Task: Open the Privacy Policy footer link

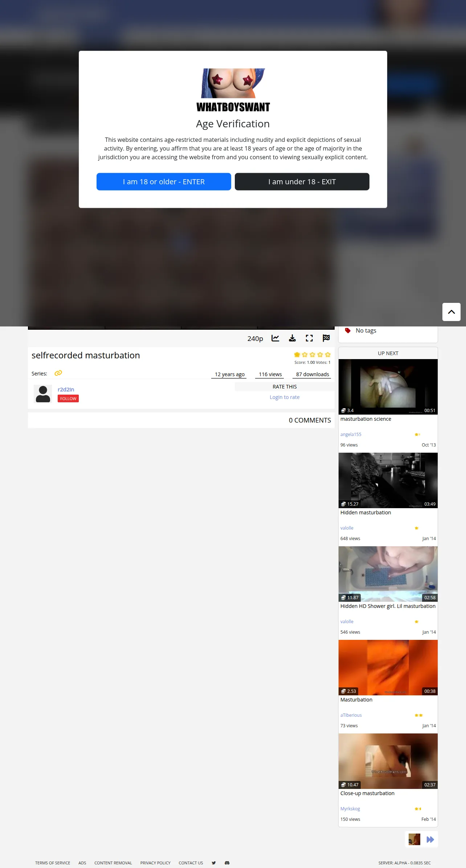Action: tap(155, 863)
